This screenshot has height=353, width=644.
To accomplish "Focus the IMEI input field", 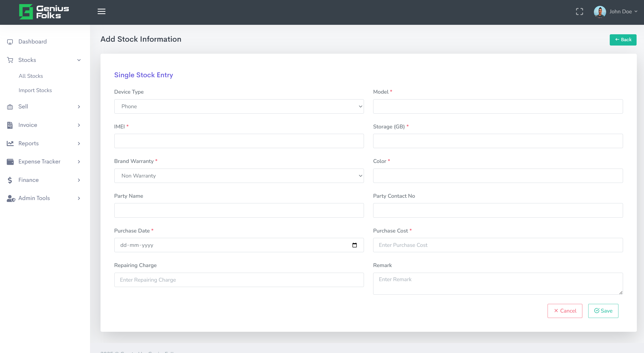I will 239,141.
